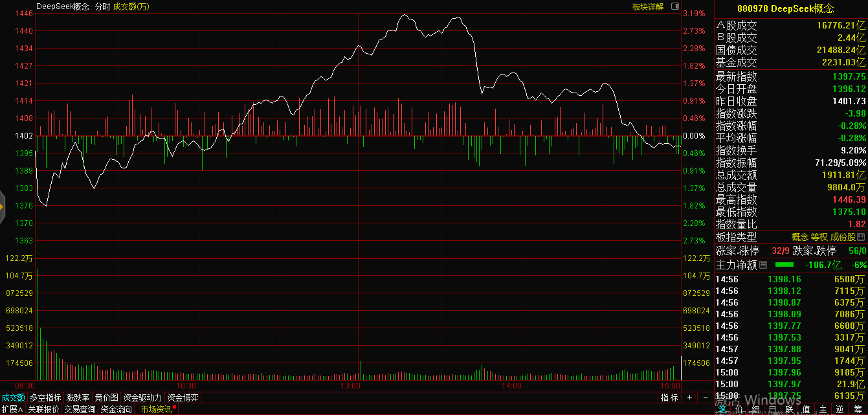Click the 分时 label in the chart header
Image resolution: width=868 pixels, height=415 pixels.
(x=102, y=6)
